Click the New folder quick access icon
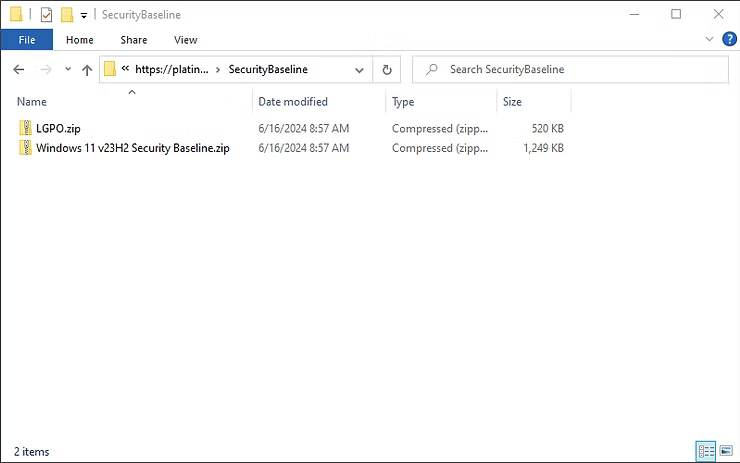Image resolution: width=740 pixels, height=463 pixels. 67,15
